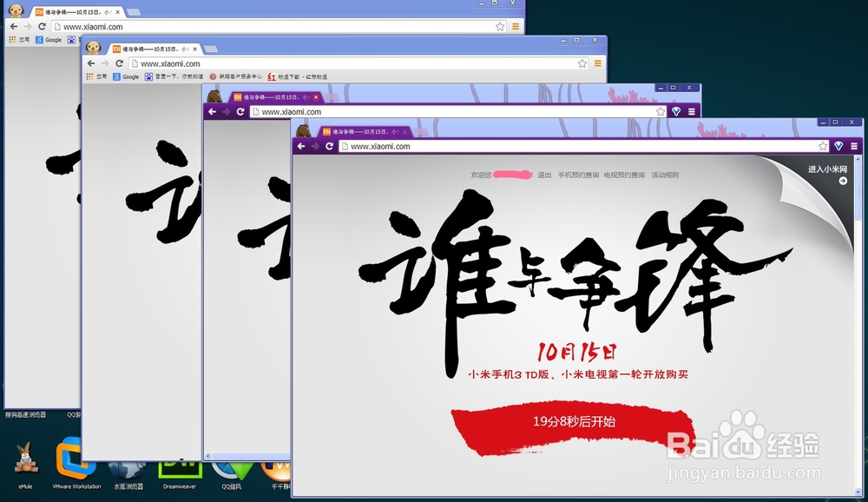
Task: Open 铁路客户服务中心 bookmark in second window
Action: click(x=236, y=77)
